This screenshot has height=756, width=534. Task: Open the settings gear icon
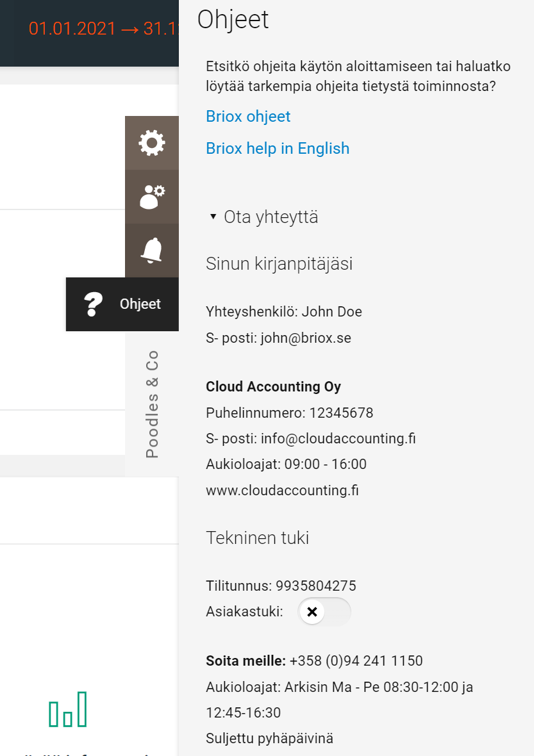coord(152,143)
